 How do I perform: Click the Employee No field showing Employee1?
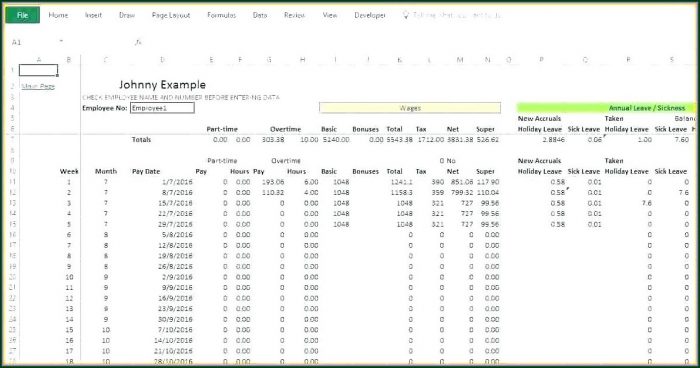(x=162, y=108)
